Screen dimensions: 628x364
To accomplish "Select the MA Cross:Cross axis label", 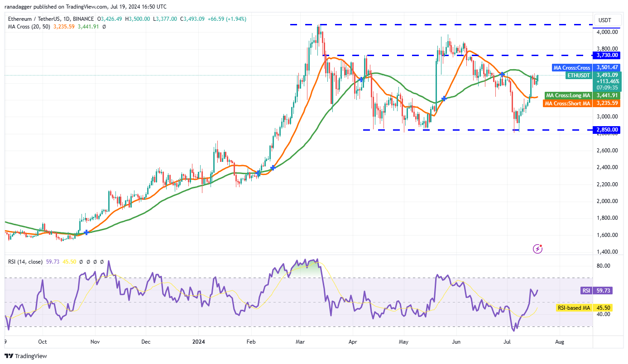I will click(x=572, y=68).
